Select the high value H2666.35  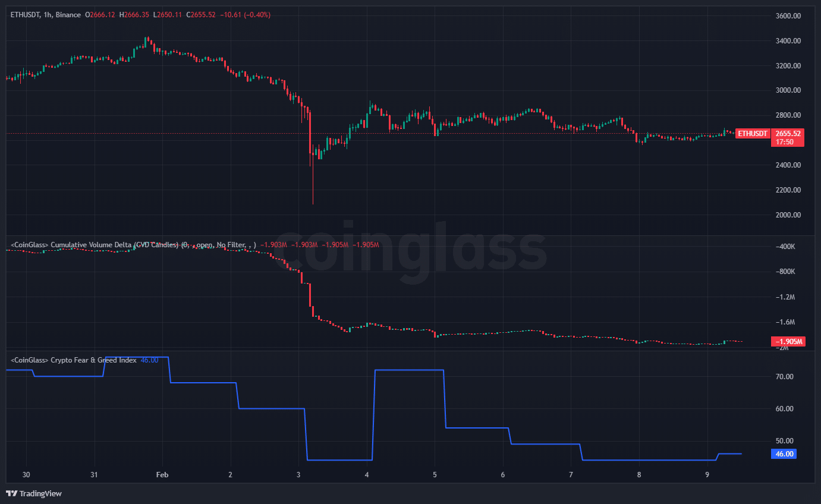point(135,15)
